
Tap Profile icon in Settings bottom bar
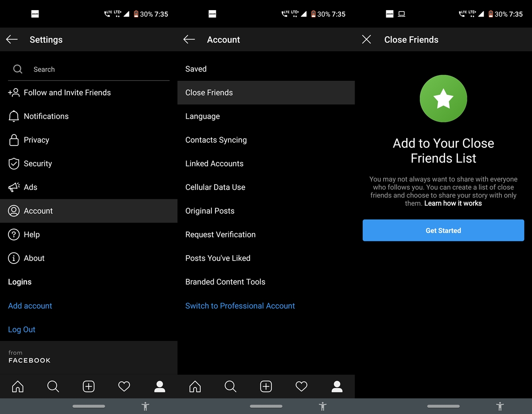click(x=160, y=386)
